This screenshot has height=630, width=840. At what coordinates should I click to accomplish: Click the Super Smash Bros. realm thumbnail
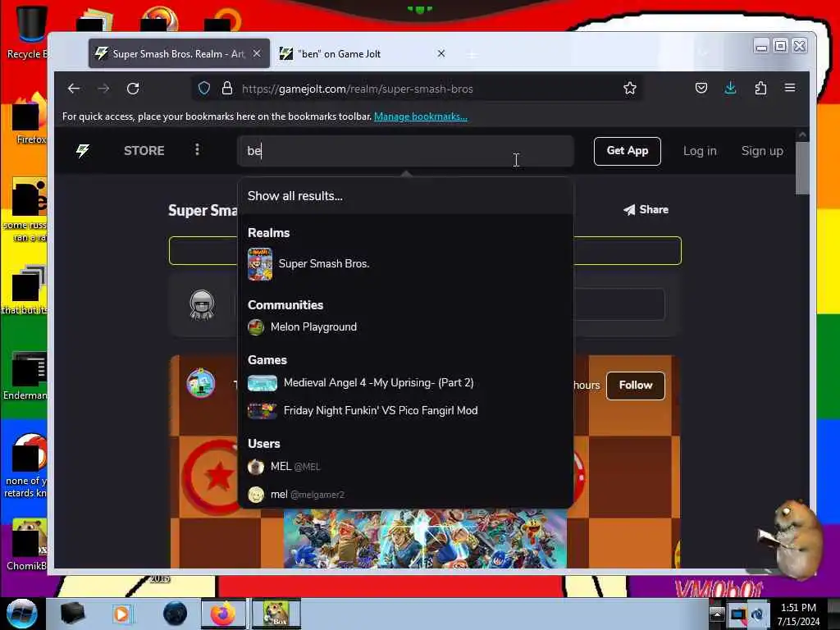click(x=260, y=264)
